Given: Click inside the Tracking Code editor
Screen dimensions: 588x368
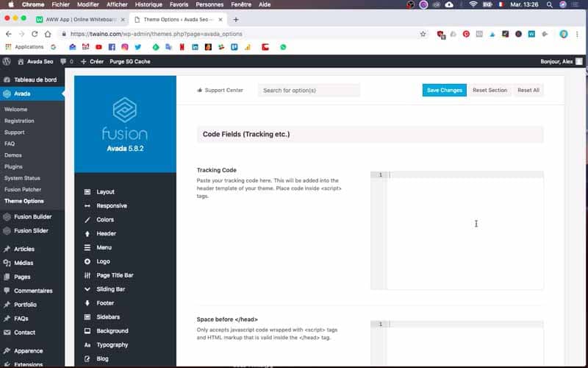Looking at the screenshot, I should (x=465, y=230).
